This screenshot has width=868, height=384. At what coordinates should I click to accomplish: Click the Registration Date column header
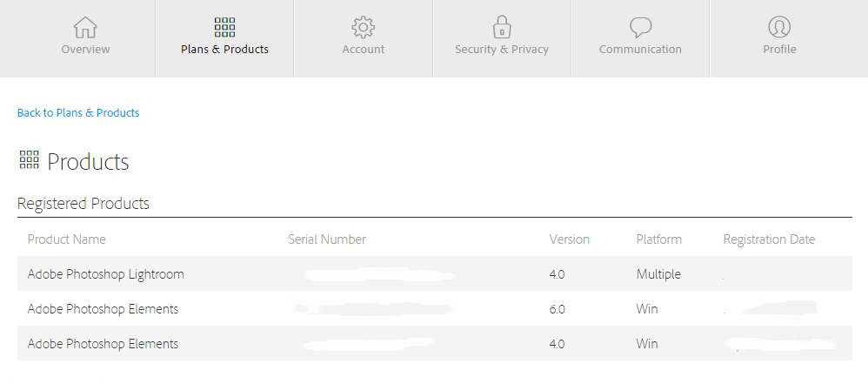tap(769, 239)
